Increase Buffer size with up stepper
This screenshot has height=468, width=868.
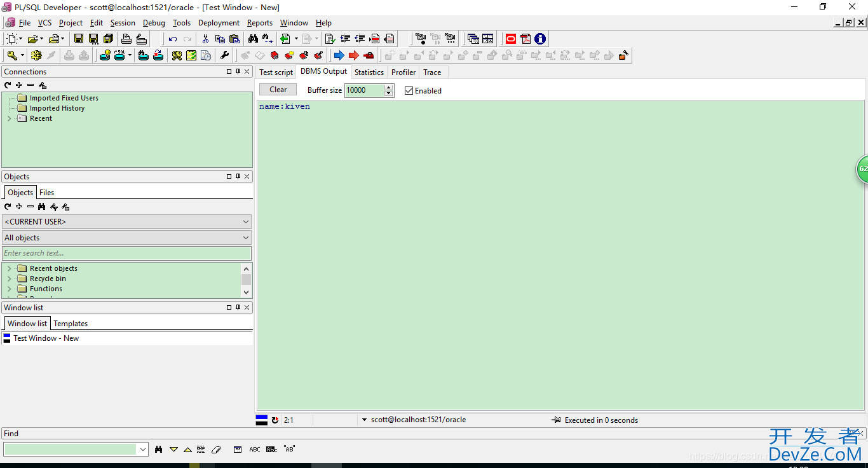coord(389,87)
